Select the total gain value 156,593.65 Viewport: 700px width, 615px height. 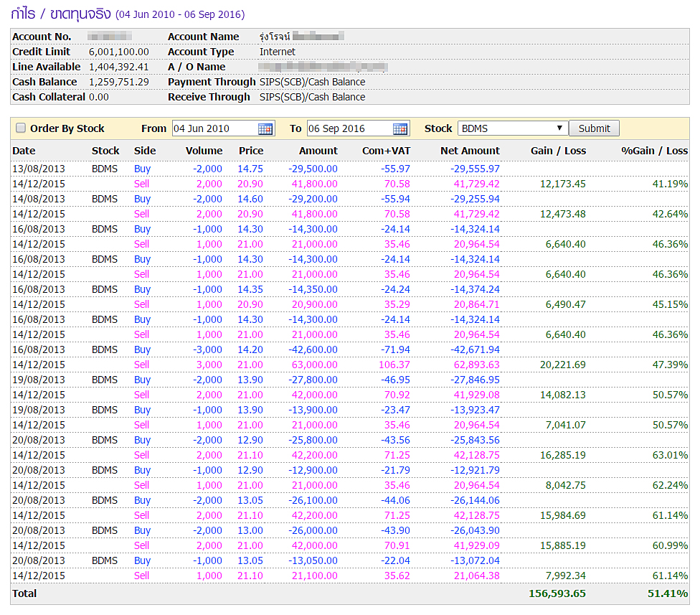point(557,593)
